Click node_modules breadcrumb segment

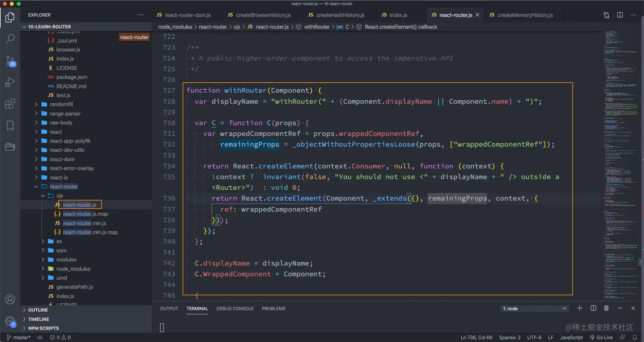[x=175, y=26]
